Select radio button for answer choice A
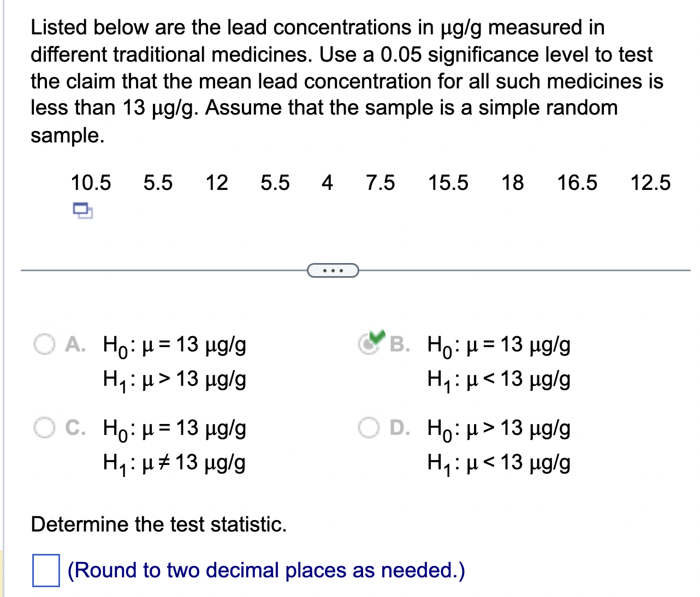 44,344
